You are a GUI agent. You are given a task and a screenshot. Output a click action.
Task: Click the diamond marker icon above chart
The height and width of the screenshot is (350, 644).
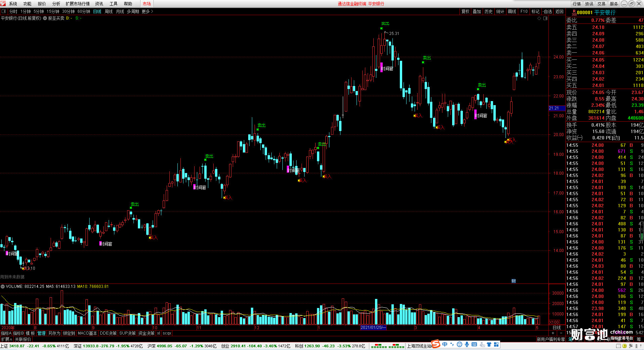pyautogui.click(x=539, y=18)
